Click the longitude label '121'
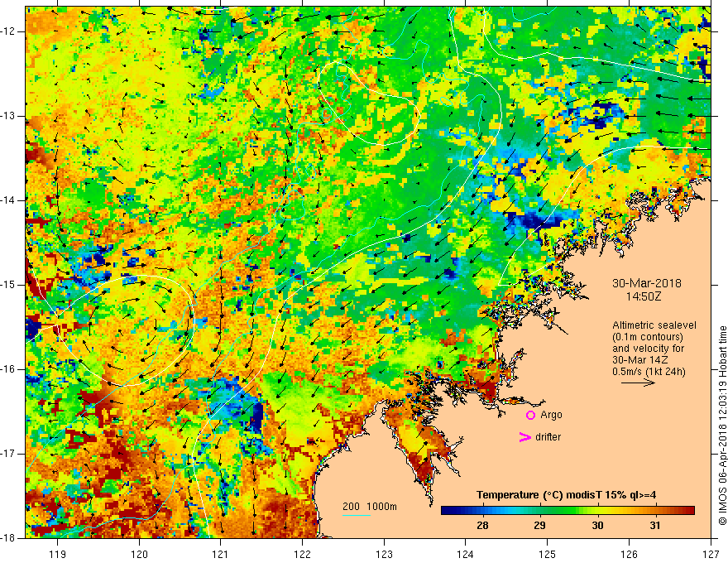This screenshot has height=563, width=728. (221, 554)
